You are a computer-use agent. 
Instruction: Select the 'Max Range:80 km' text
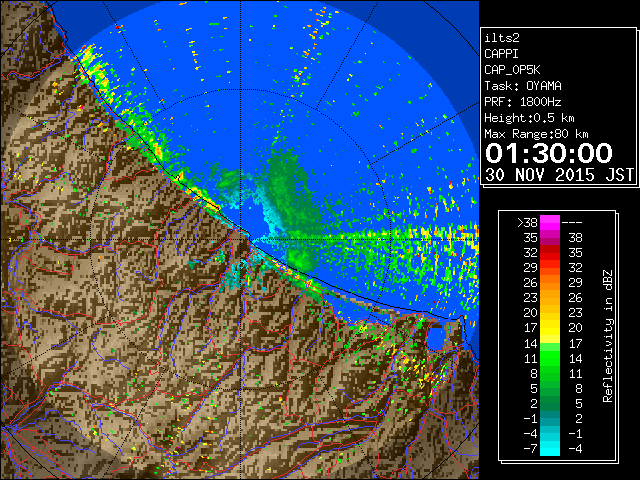click(x=536, y=134)
